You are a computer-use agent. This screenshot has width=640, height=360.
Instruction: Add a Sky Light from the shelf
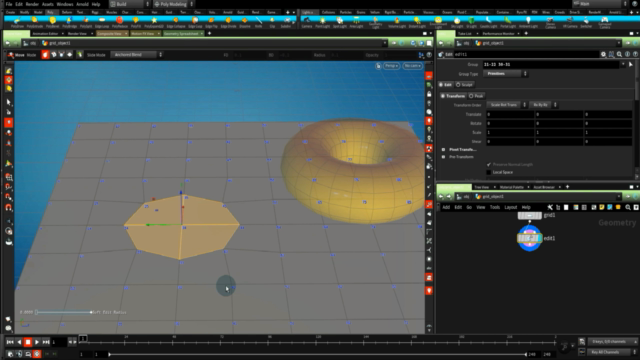click(x=457, y=22)
